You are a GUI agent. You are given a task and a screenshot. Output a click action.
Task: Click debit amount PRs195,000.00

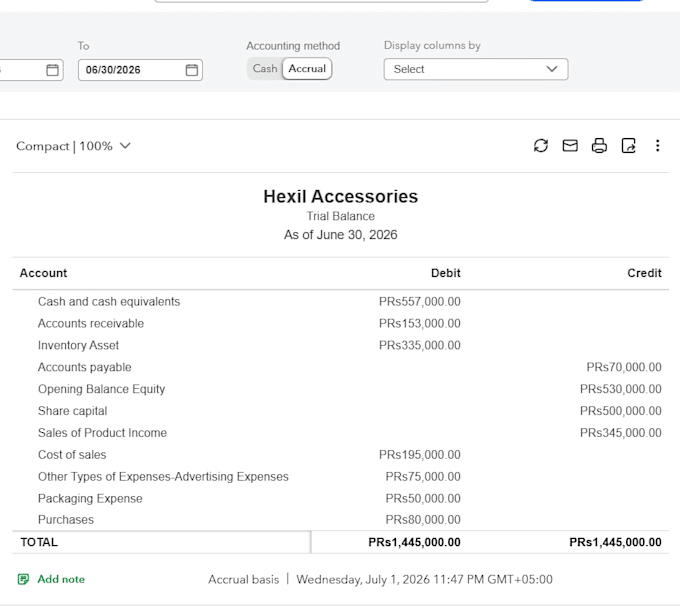pos(419,455)
